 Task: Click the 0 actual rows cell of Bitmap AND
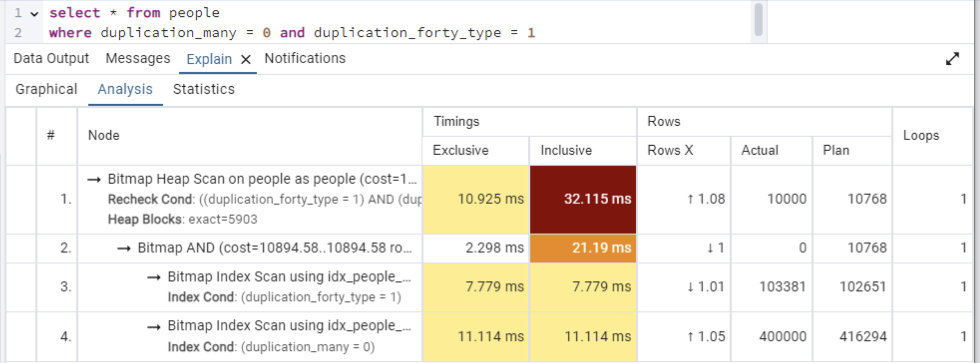click(772, 248)
